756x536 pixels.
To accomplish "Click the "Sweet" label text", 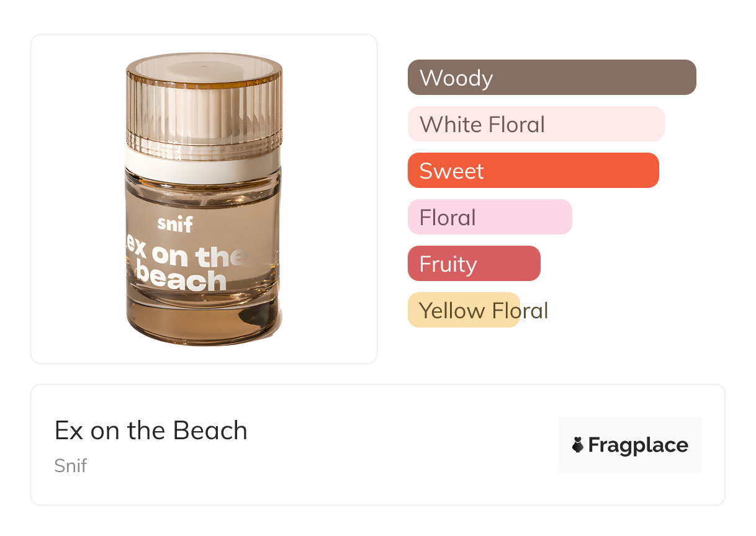I will click(451, 171).
